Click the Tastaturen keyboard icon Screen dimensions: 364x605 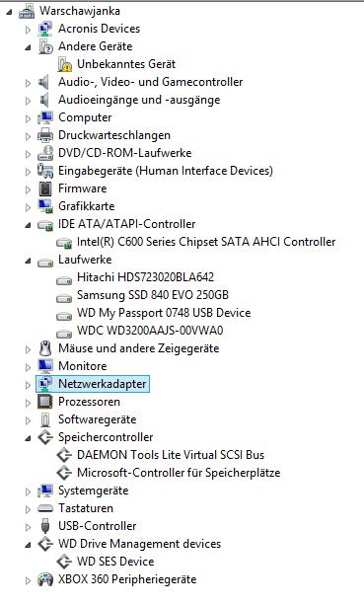pos(45,508)
